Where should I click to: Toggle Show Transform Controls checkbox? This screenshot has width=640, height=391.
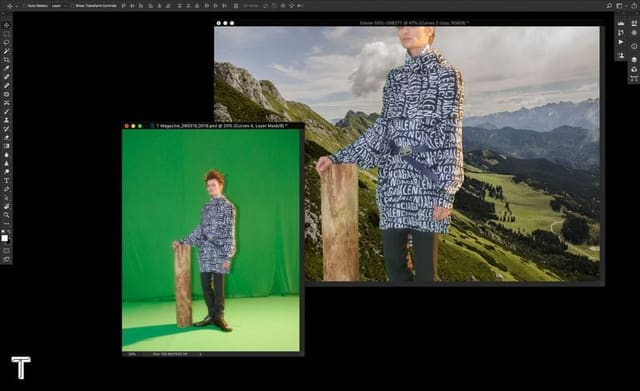pos(72,6)
